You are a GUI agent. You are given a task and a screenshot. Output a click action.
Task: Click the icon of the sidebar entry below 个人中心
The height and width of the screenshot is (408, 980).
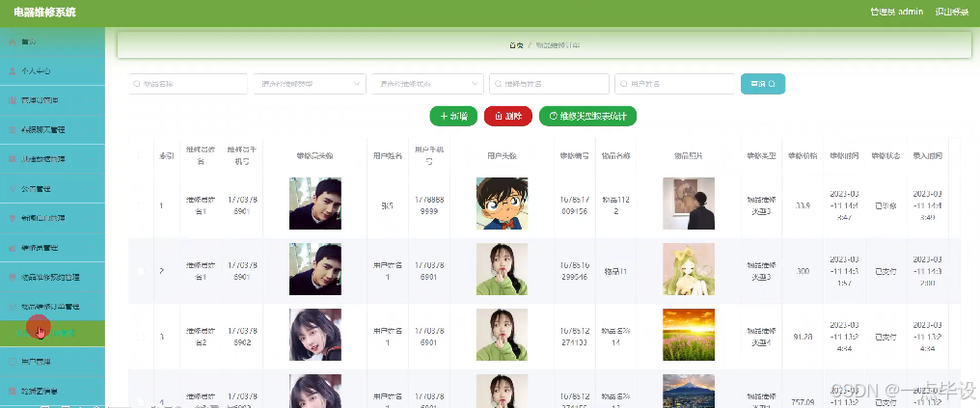pos(13,100)
